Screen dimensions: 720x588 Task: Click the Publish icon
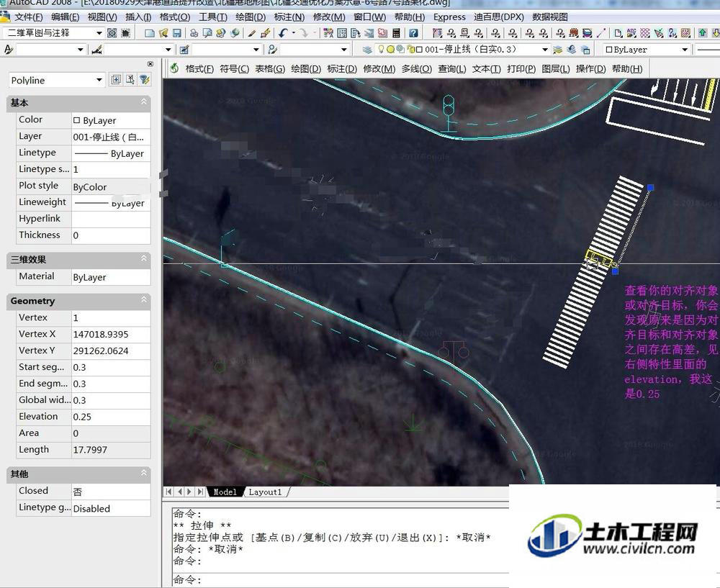point(221,33)
